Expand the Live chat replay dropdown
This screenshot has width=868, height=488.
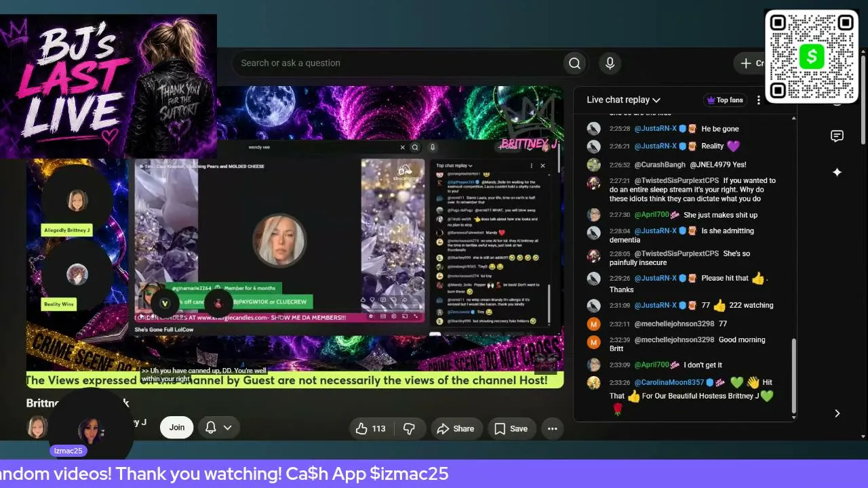coord(623,100)
